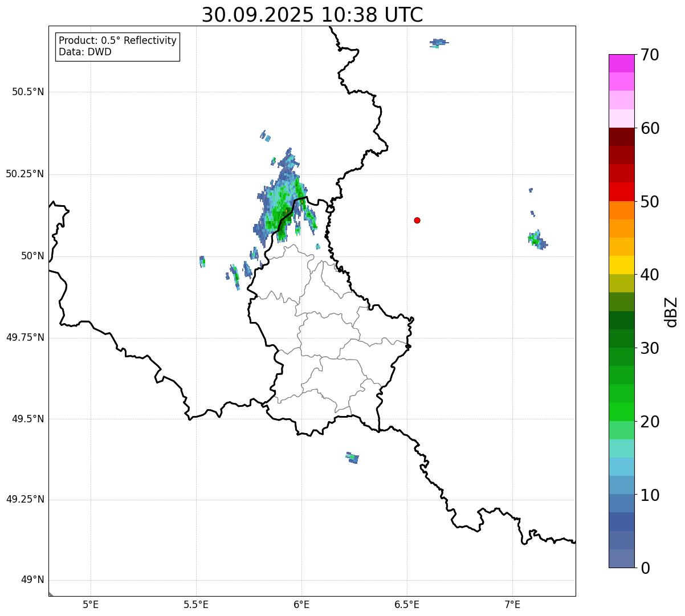
Task: Click the 'Data: DWD' label
Action: point(85,52)
